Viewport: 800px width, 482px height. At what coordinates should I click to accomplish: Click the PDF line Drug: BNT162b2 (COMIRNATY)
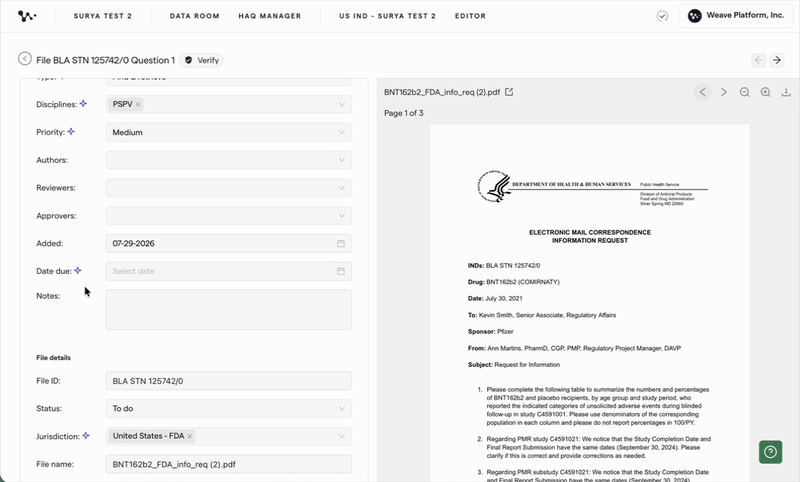tap(513, 282)
